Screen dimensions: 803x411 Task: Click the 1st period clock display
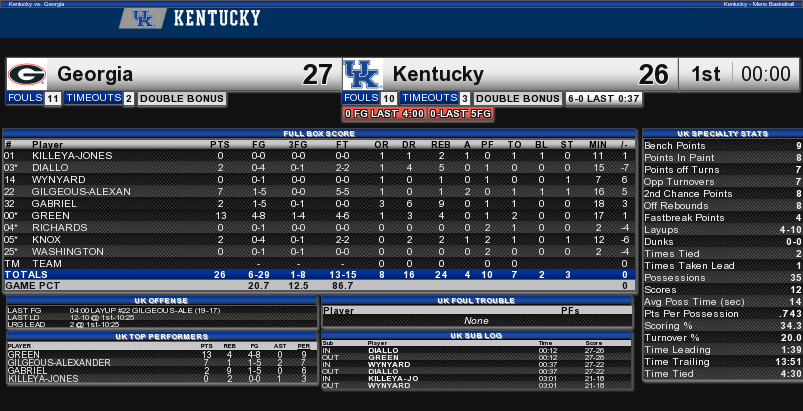tap(741, 75)
